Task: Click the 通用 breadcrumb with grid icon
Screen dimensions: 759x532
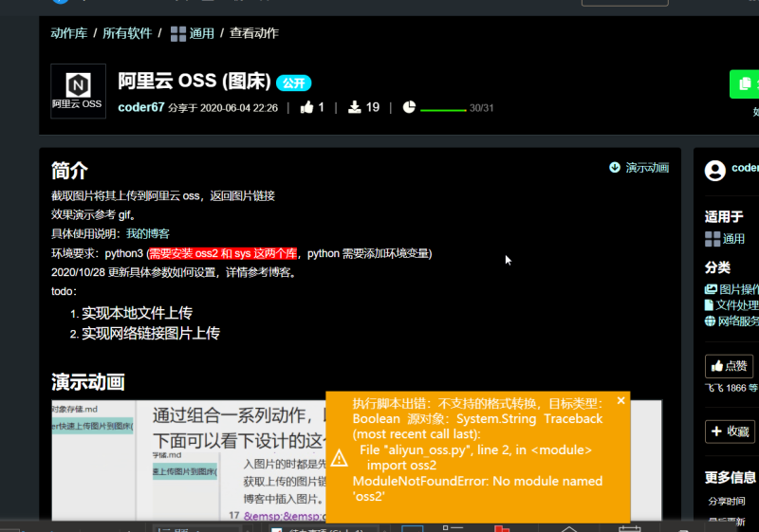Action: click(x=193, y=33)
